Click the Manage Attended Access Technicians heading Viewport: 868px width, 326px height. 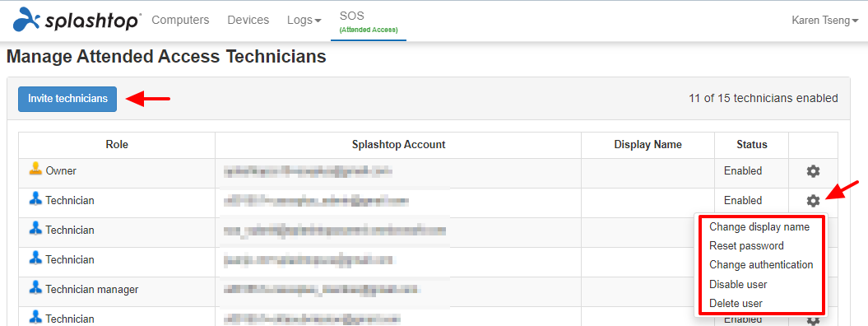[166, 57]
